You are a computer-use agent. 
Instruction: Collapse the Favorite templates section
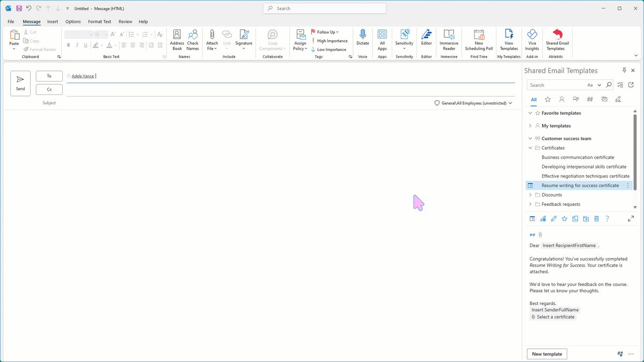(530, 113)
